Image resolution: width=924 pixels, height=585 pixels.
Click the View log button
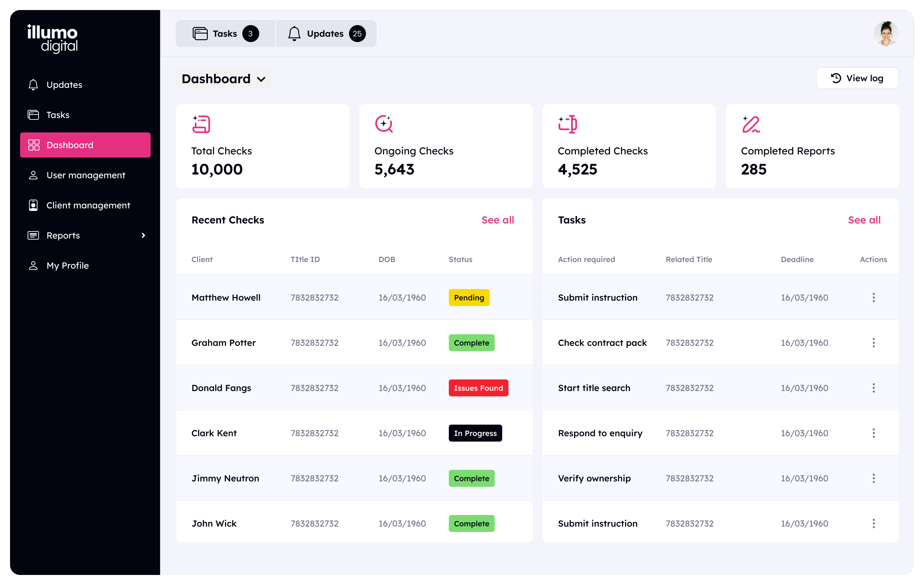click(x=857, y=78)
